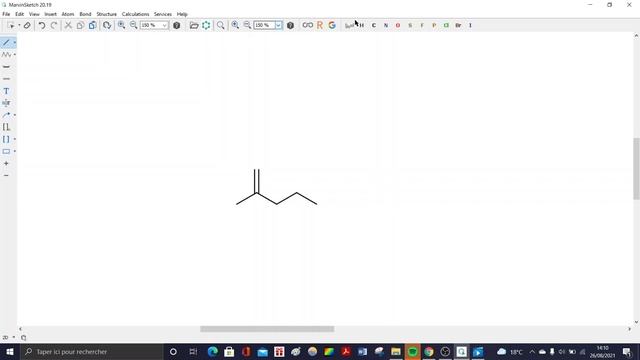
Task: Click first black help hexagon icon
Action: point(176,25)
